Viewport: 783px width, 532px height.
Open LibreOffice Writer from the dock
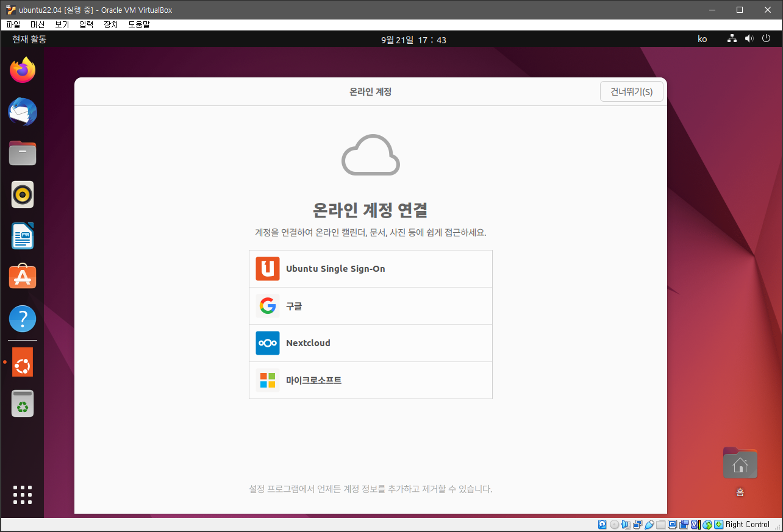[23, 236]
